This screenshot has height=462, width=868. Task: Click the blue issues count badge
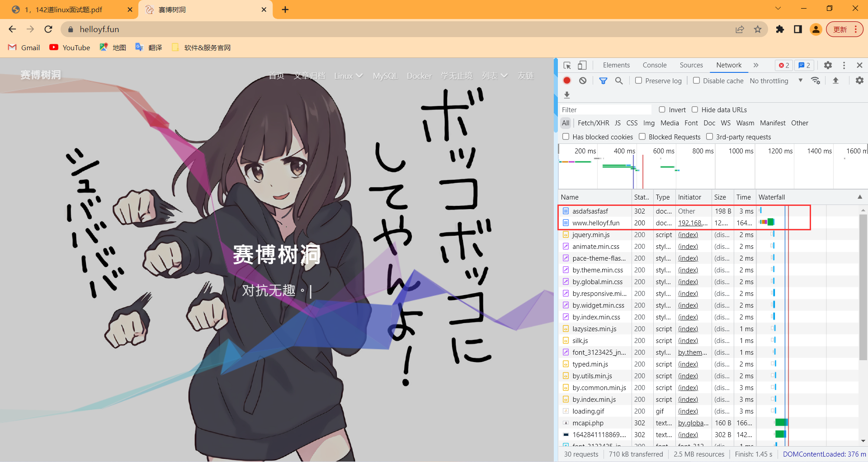(x=804, y=65)
